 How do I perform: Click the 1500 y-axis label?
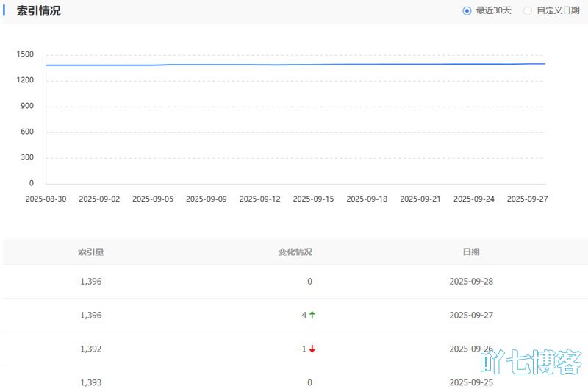[25, 54]
